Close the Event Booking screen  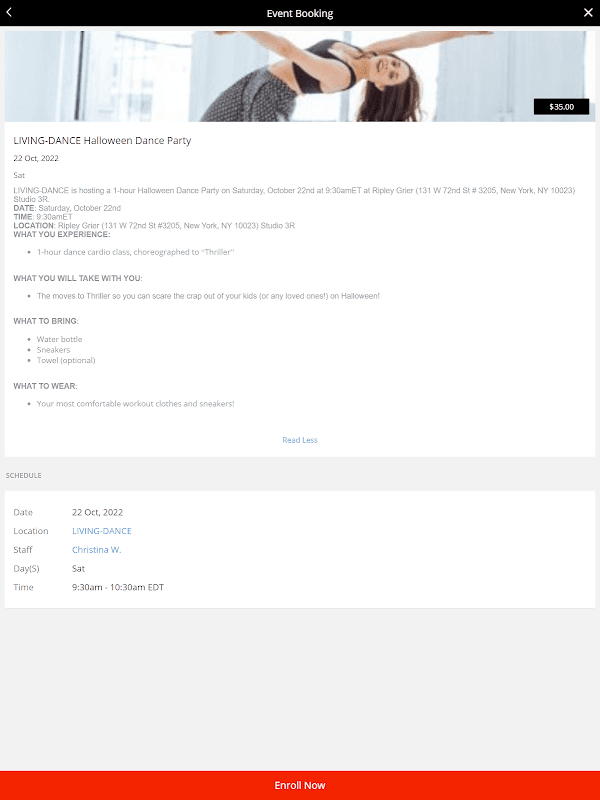point(588,13)
